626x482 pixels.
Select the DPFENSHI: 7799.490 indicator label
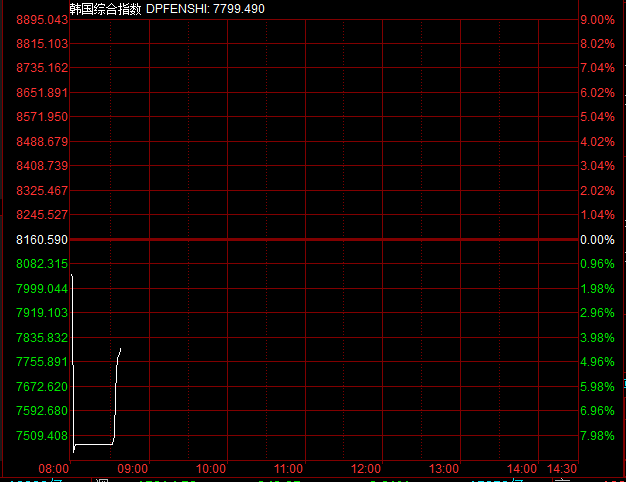(x=205, y=9)
